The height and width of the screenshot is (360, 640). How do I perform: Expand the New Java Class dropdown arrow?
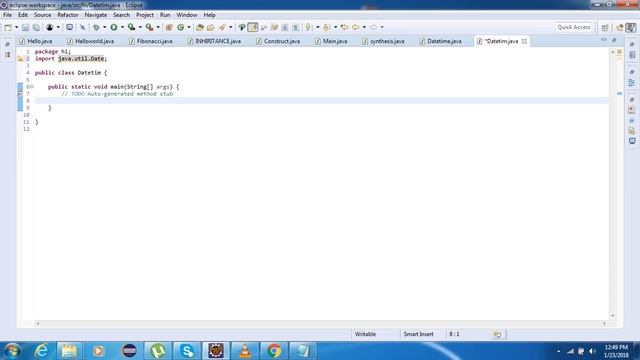(x=189, y=27)
